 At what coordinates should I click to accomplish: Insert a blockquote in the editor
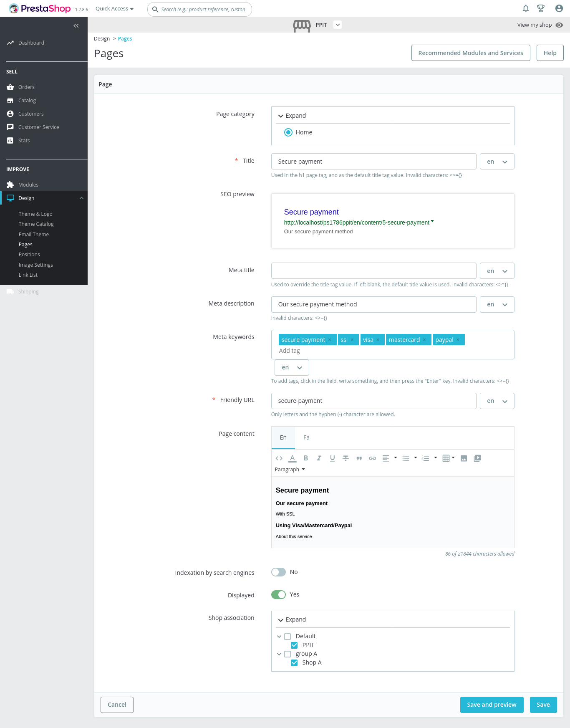coord(359,458)
